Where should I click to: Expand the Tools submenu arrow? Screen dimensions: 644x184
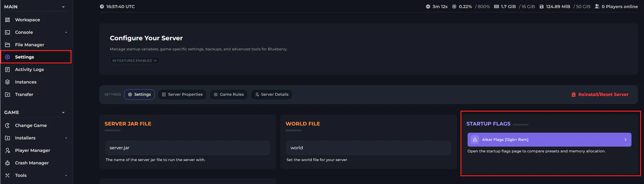click(66, 176)
